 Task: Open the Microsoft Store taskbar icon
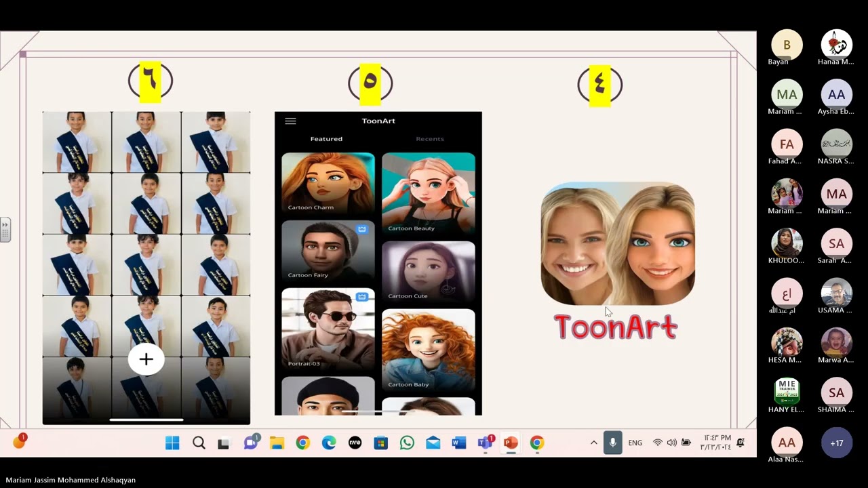(x=380, y=443)
